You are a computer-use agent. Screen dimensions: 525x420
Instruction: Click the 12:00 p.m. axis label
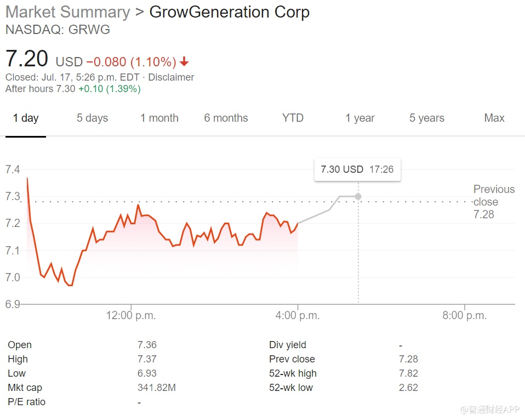coord(130,316)
